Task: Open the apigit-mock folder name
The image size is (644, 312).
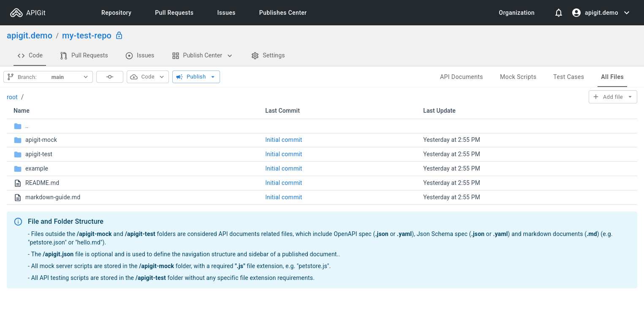Action: tap(41, 140)
